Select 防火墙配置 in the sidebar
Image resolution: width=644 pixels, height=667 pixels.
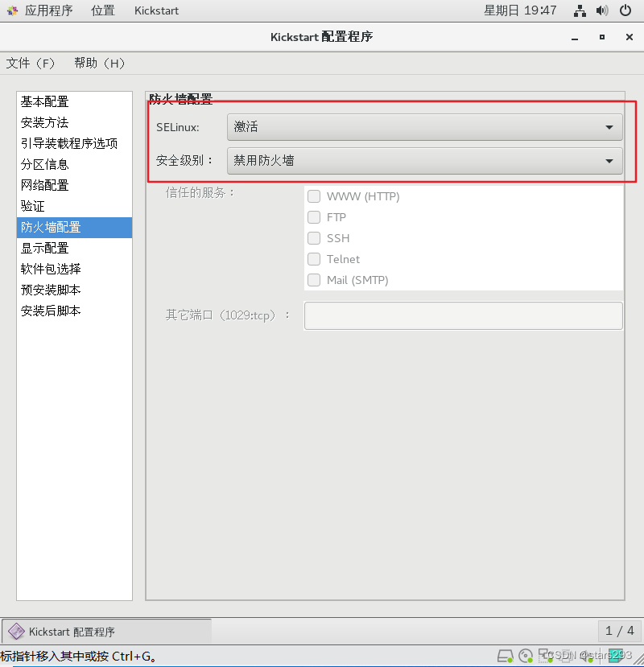(x=75, y=227)
